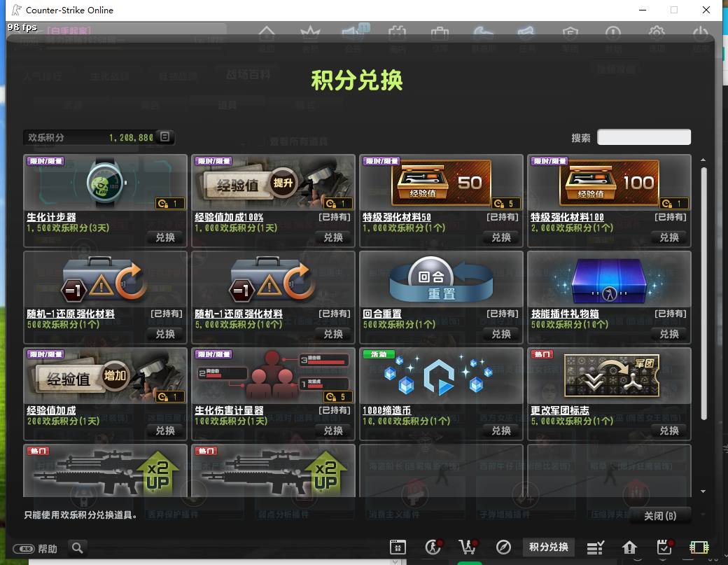Click the 搜索 search input field
The width and height of the screenshot is (728, 565).
644,137
